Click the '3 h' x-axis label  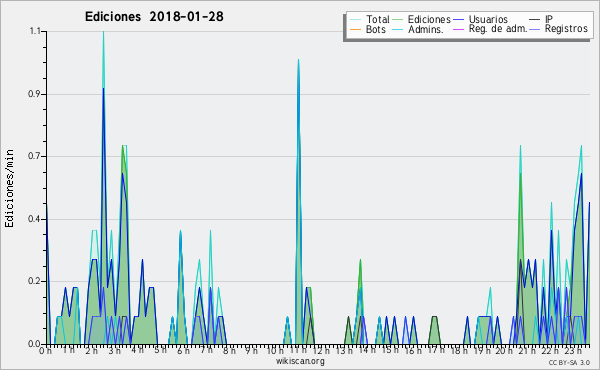coord(114,351)
